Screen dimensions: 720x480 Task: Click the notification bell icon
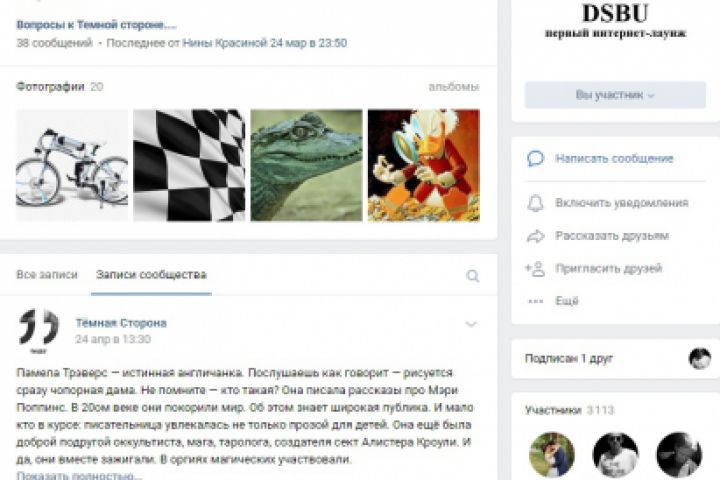pyautogui.click(x=535, y=203)
